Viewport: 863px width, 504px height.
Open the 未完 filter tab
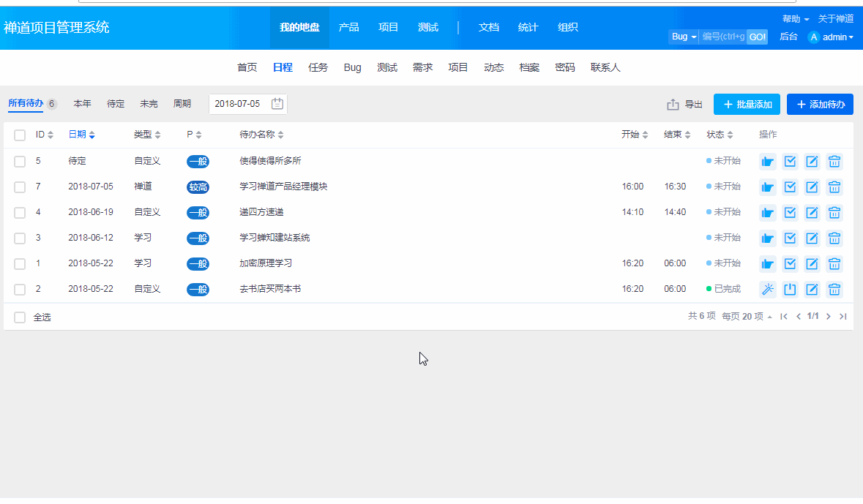pos(149,104)
